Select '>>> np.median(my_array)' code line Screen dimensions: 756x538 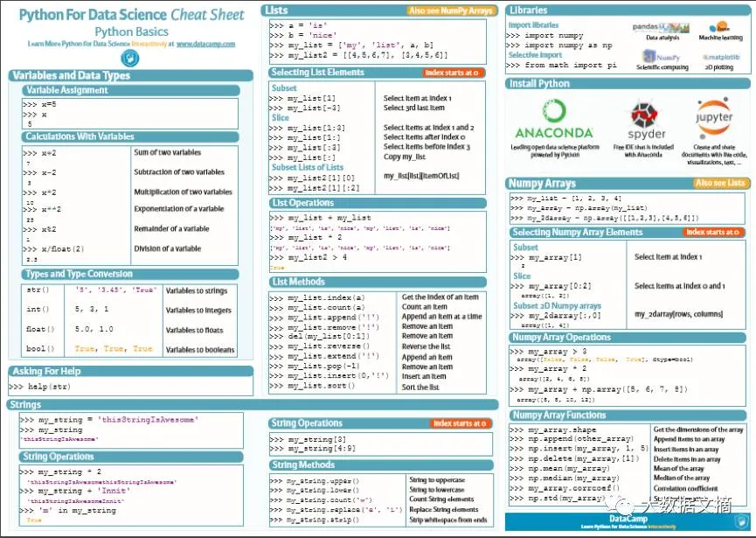(x=565, y=479)
